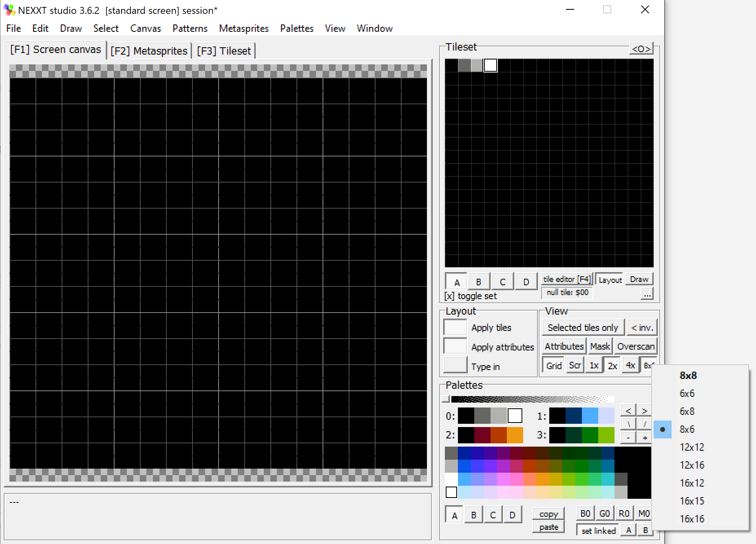The image size is (756, 544).
Task: Open the View menu in menu bar
Action: click(x=335, y=28)
